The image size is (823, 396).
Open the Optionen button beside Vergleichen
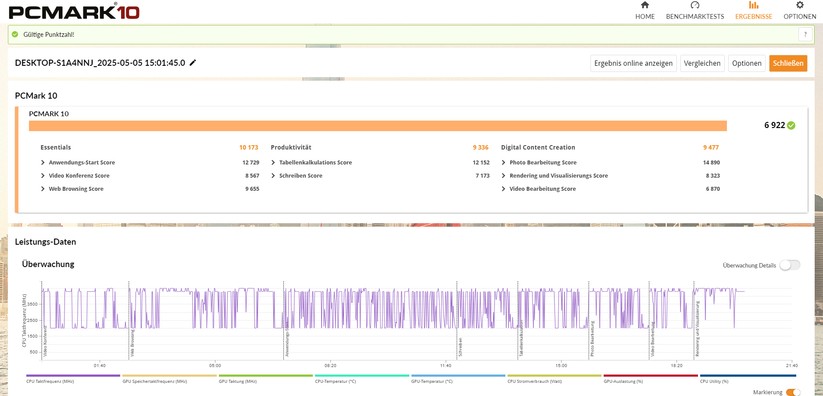747,64
